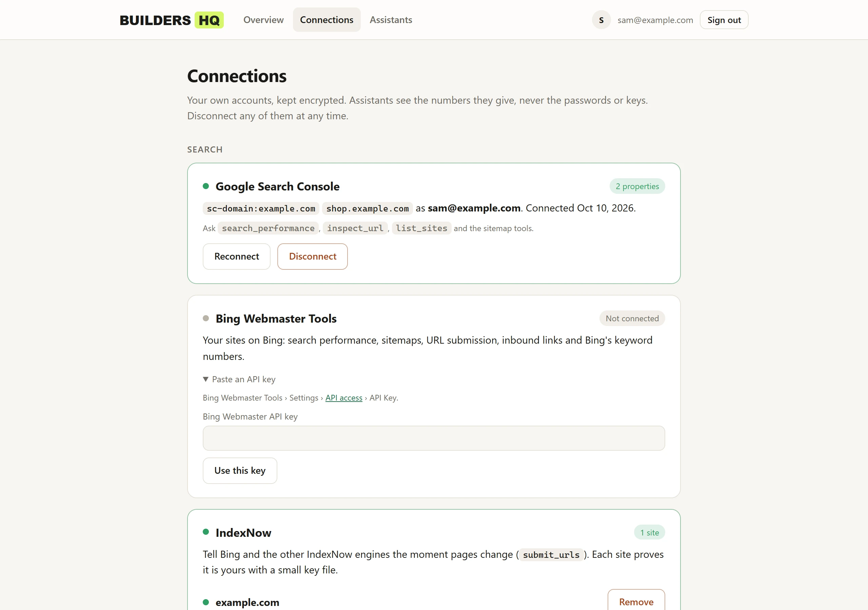Click the Use this key button

pos(240,470)
